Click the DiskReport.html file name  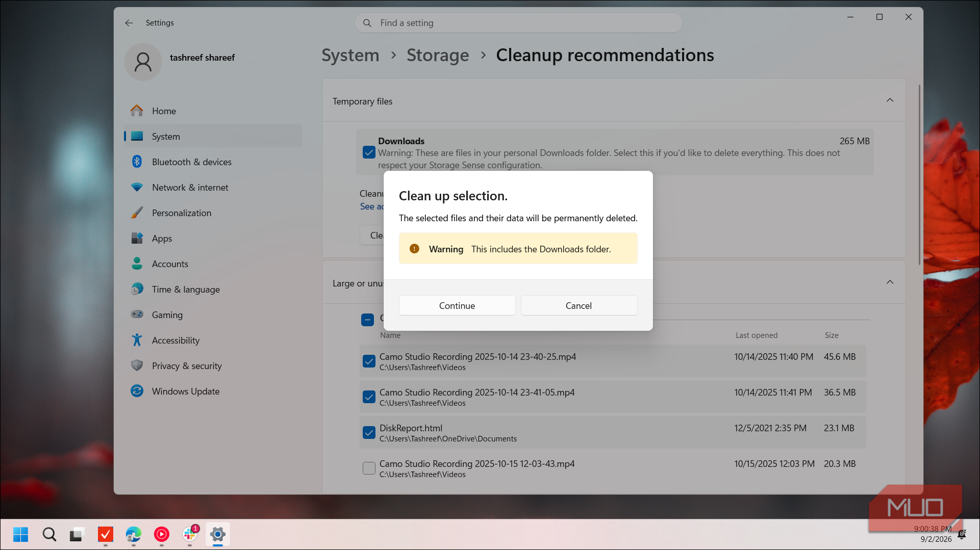[411, 428]
